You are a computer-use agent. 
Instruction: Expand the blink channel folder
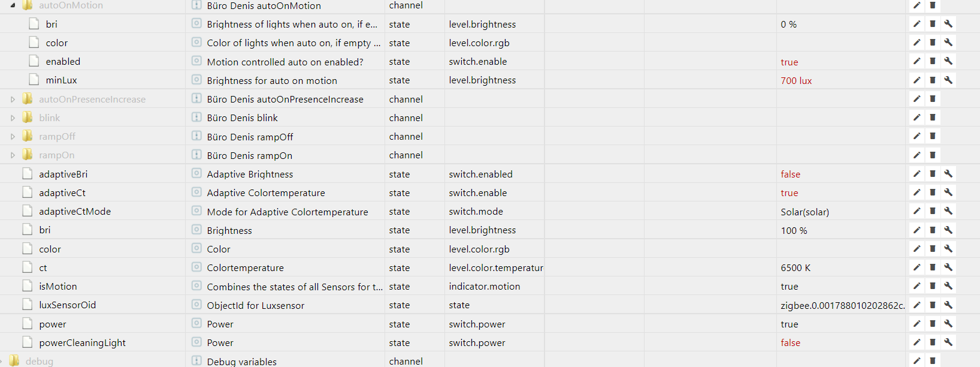point(13,118)
